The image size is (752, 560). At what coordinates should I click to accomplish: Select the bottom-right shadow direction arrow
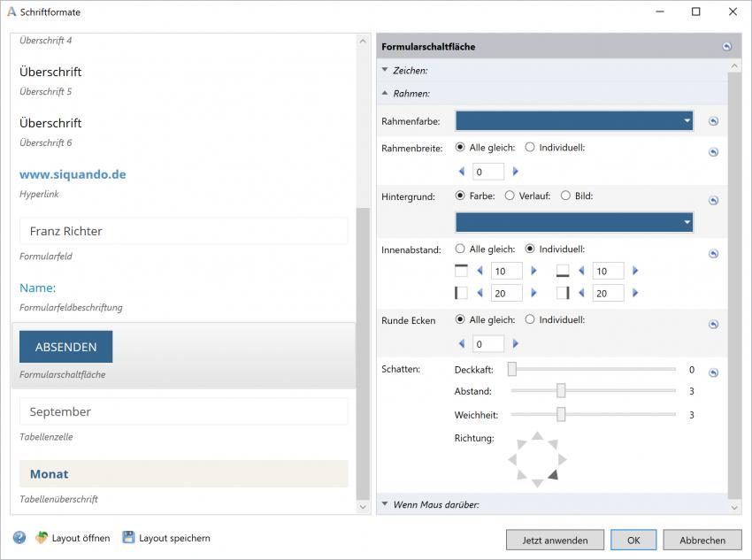point(553,475)
